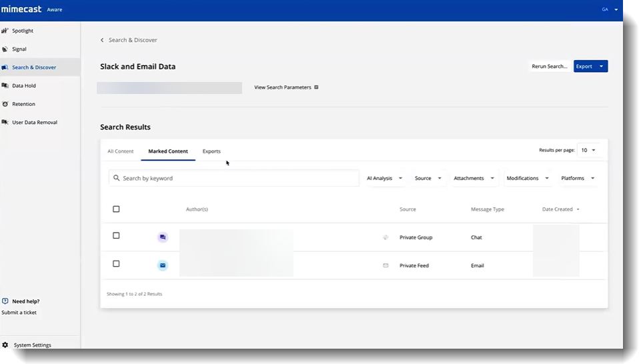Toggle the select-all header checkbox

click(116, 209)
